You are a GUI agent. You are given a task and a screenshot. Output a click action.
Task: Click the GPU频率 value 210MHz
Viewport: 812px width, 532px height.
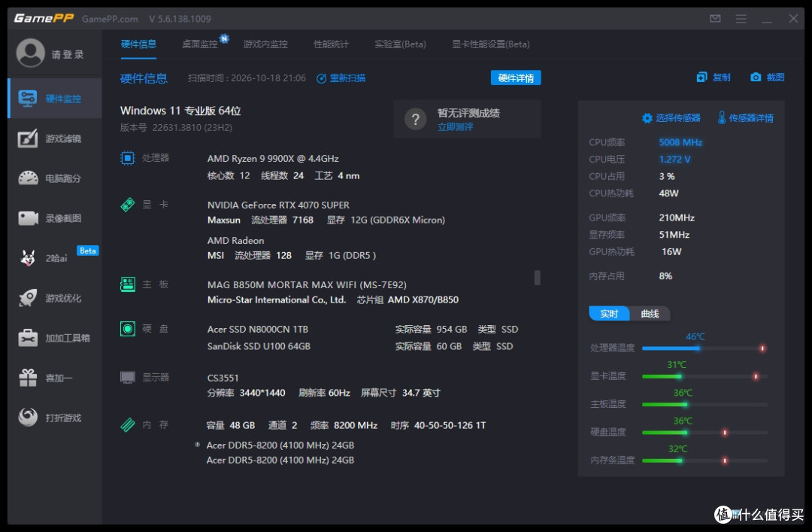(x=677, y=217)
